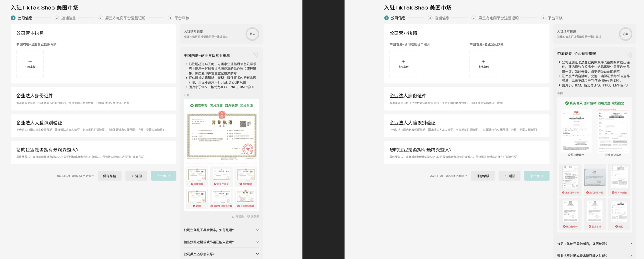Open the 登记执照不符 bad-example thumbnail
This screenshot has height=259, width=644.
(x=595, y=180)
